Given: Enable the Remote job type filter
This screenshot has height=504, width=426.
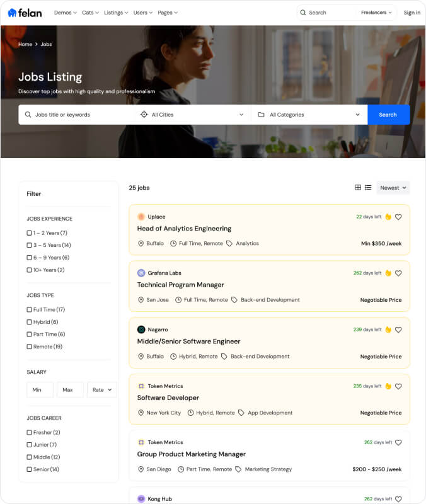Looking at the screenshot, I should (x=29, y=346).
